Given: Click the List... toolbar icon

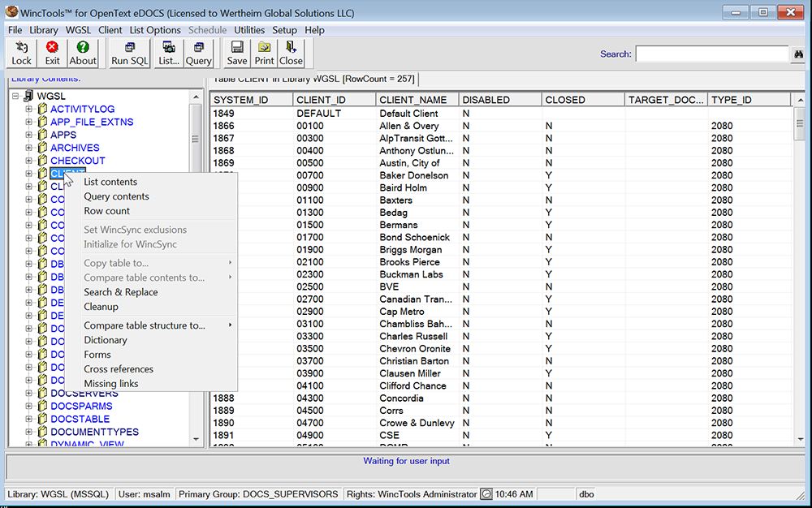Looking at the screenshot, I should (x=169, y=54).
